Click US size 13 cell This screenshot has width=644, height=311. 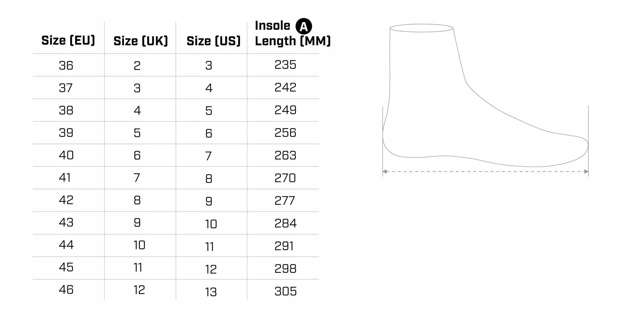point(211,292)
